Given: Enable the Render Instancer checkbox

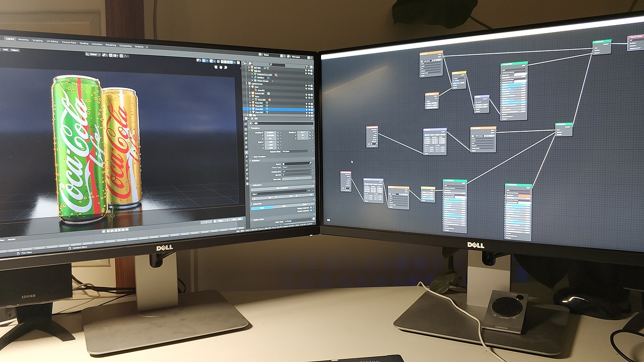Looking at the screenshot, I should pyautogui.click(x=311, y=211).
